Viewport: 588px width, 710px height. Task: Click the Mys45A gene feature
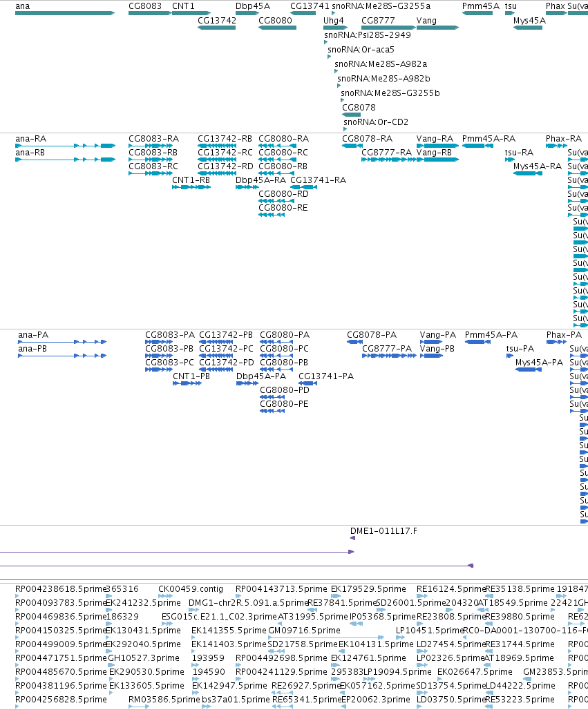click(x=528, y=28)
